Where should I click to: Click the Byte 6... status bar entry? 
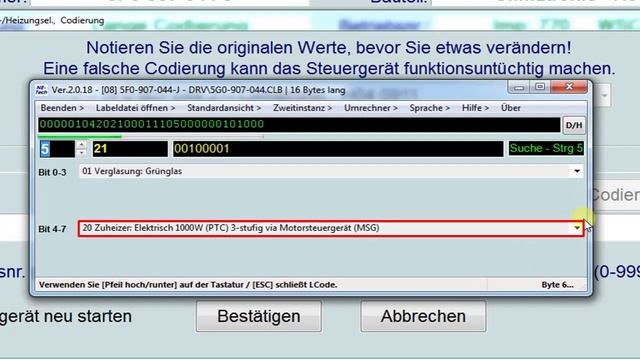tap(557, 285)
